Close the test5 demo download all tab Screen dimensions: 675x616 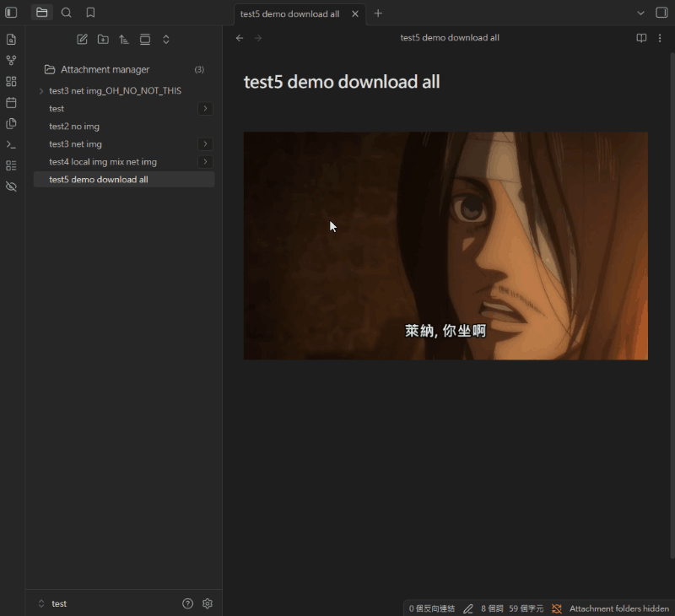[355, 14]
